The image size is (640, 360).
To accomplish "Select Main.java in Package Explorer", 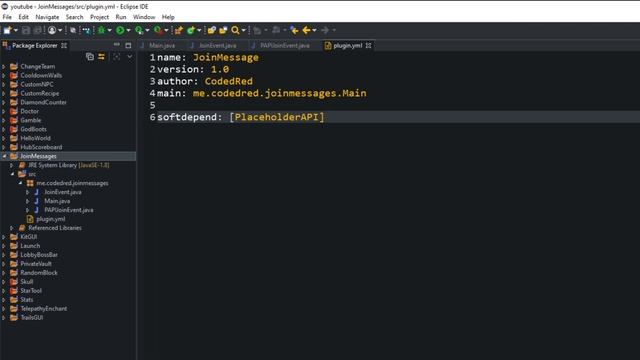I will click(x=57, y=201).
